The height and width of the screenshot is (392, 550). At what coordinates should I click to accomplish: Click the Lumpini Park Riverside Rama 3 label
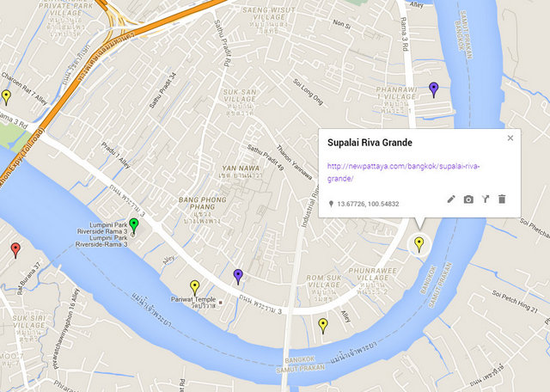[x=102, y=228]
